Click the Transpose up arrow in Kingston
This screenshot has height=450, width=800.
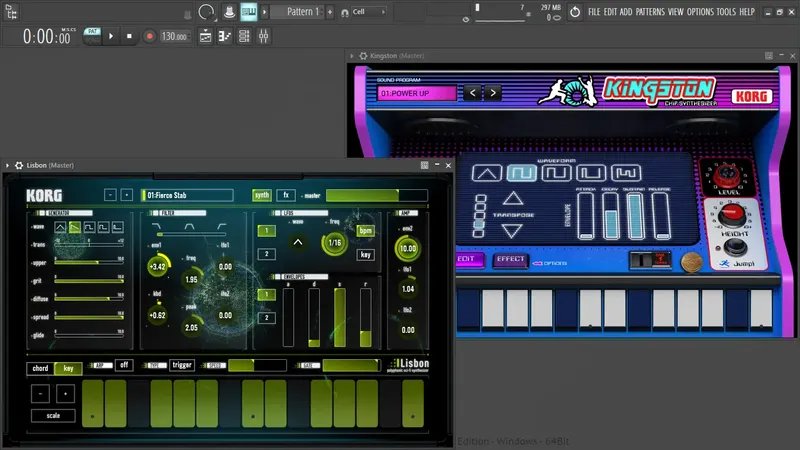point(513,198)
